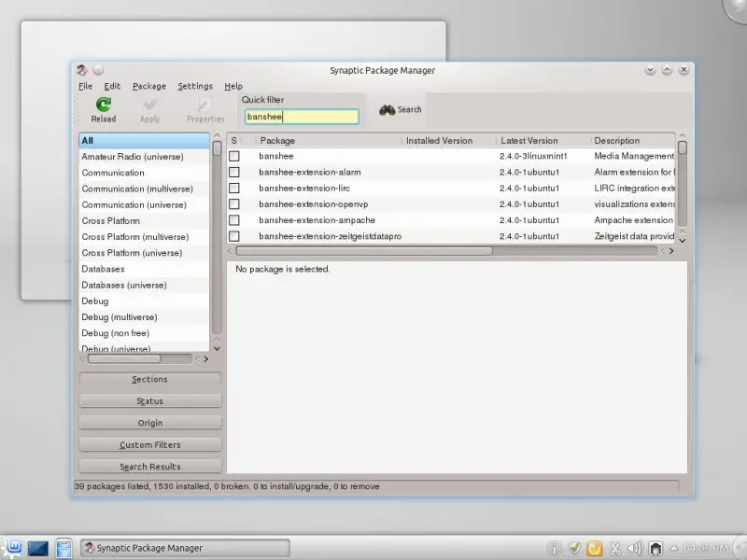The image size is (747, 560).
Task: Click the package list vertical scrollbar thumb
Action: [683, 147]
